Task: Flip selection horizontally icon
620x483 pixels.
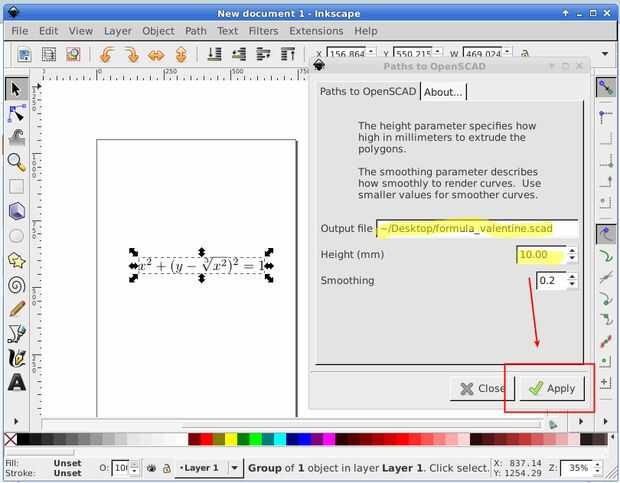Action: [156, 55]
